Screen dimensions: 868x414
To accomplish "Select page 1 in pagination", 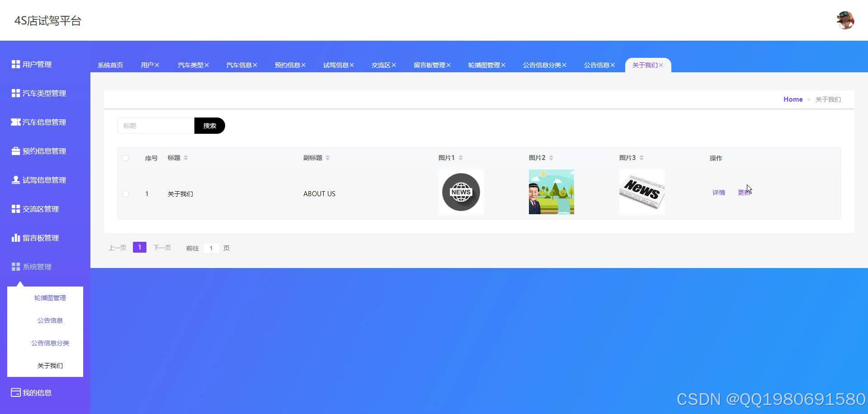I will (x=140, y=247).
